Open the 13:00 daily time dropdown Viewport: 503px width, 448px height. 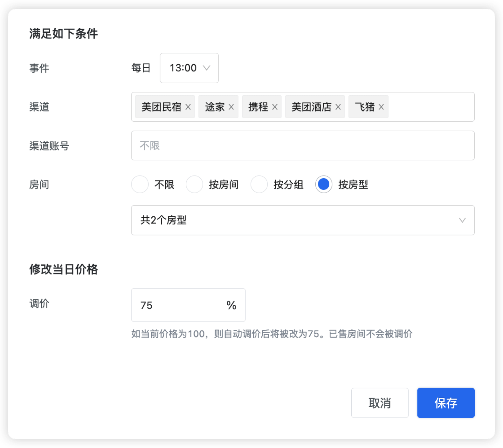coord(189,68)
